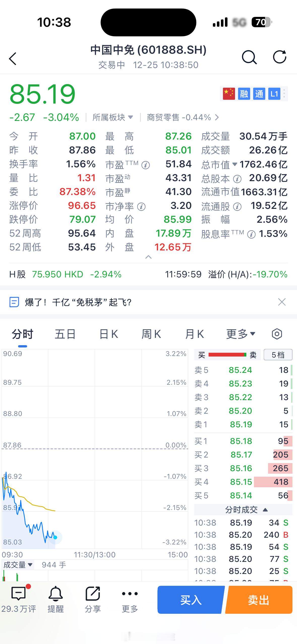This screenshot has width=297, height=644.
Task: Select 买5 bid price 85.14
Action: (x=243, y=495)
